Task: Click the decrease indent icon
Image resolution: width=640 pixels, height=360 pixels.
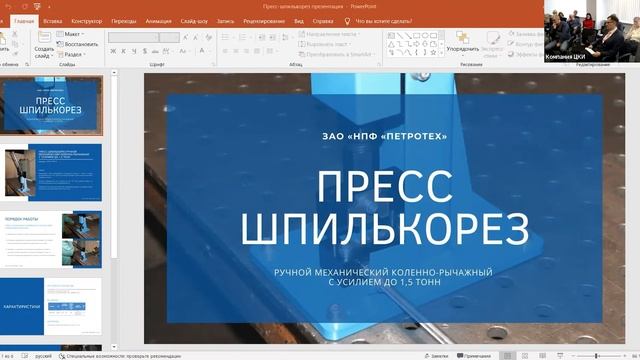Action: [262, 37]
